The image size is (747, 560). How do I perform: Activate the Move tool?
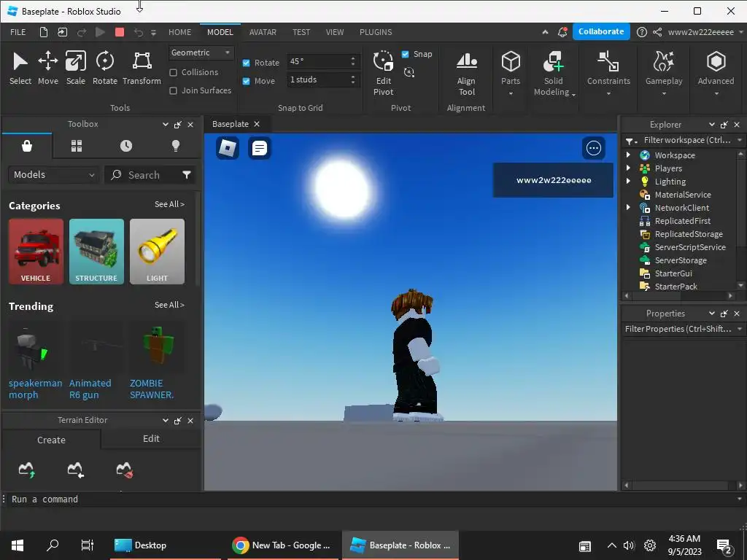click(x=47, y=68)
